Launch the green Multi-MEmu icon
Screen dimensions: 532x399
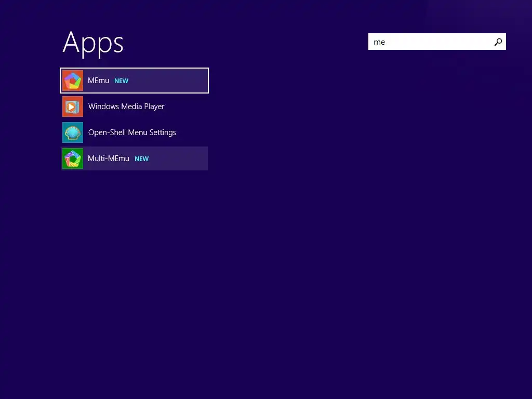click(x=73, y=158)
